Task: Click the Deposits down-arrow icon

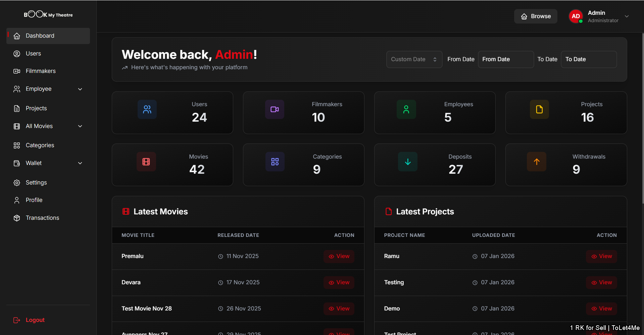Action: pyautogui.click(x=408, y=162)
